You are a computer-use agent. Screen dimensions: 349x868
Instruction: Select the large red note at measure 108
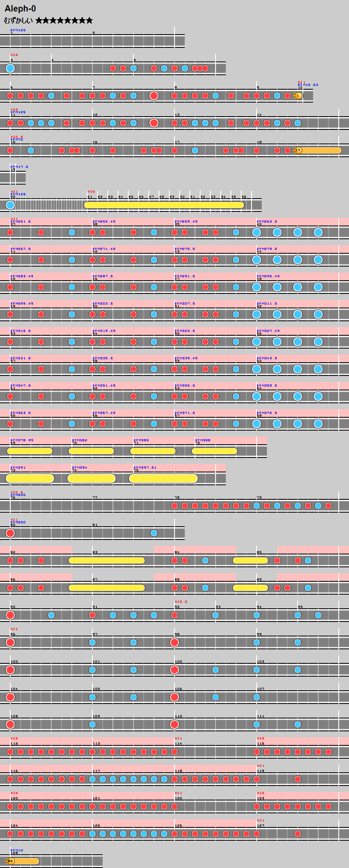click(10, 724)
